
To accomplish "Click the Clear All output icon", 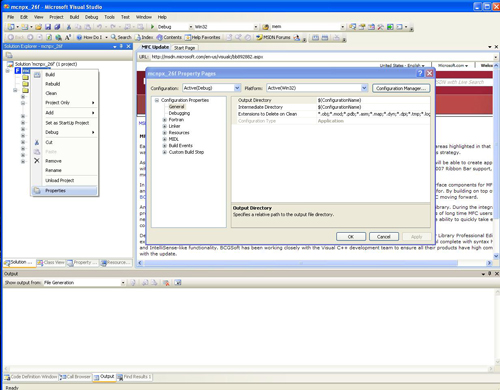I will tap(166, 283).
